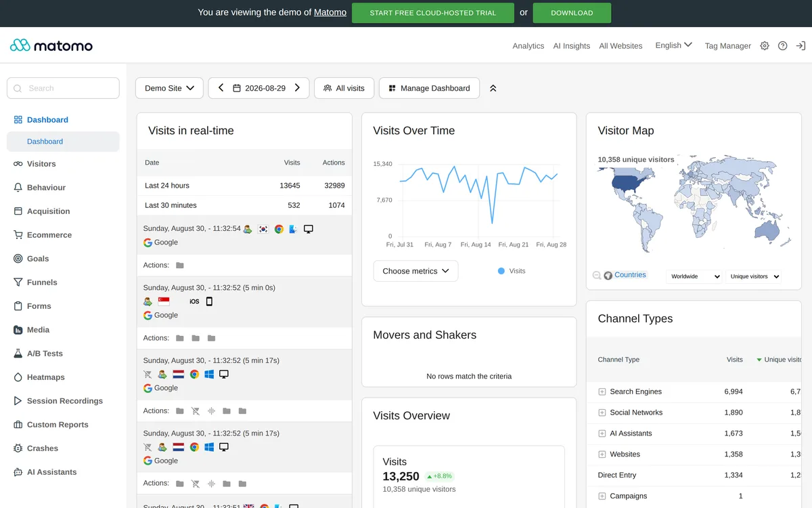
Task: Open the English language dropdown
Action: coord(673,45)
